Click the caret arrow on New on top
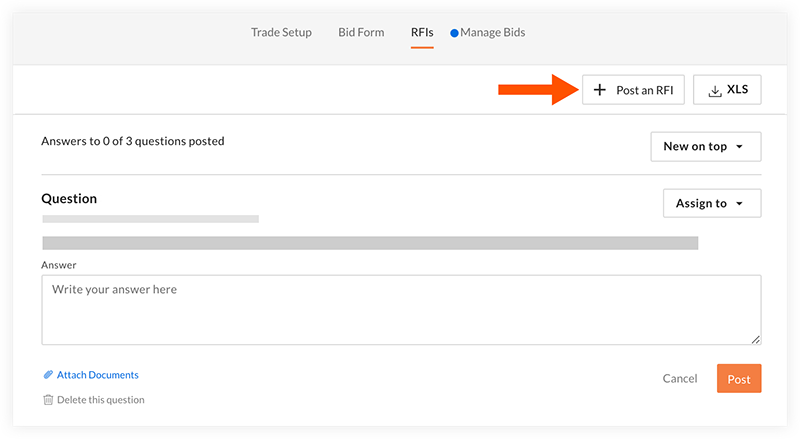The image size is (800, 439). (739, 147)
